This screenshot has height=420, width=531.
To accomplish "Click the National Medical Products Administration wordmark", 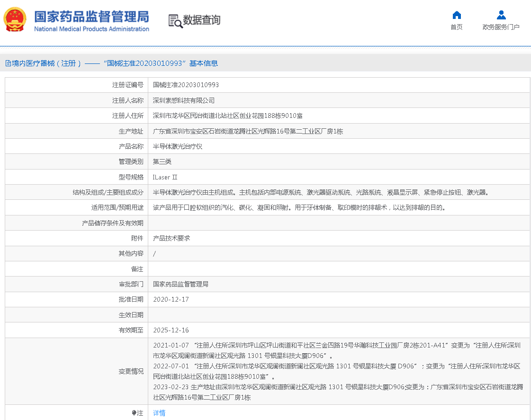I will [90, 29].
